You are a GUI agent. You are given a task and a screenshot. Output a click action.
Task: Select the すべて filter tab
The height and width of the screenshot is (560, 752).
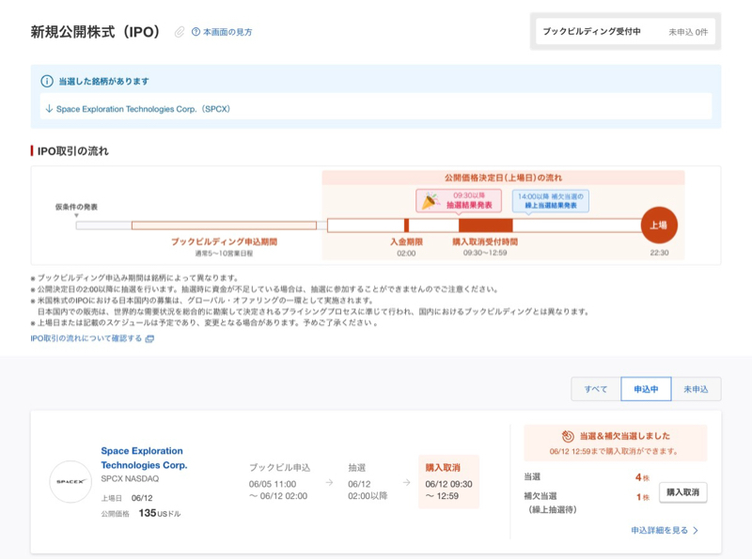tap(596, 389)
